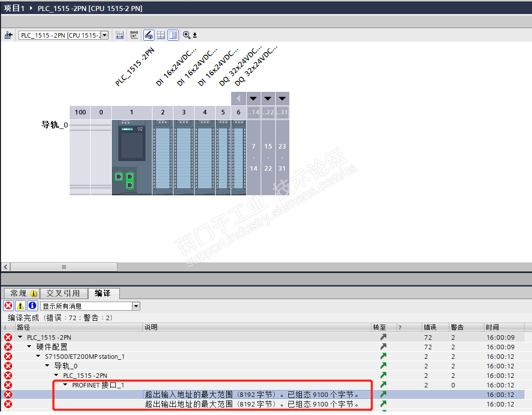Click the switch-to-network-view icon in the toolbar
Viewport: 532px width, 415px height.
(x=8, y=35)
